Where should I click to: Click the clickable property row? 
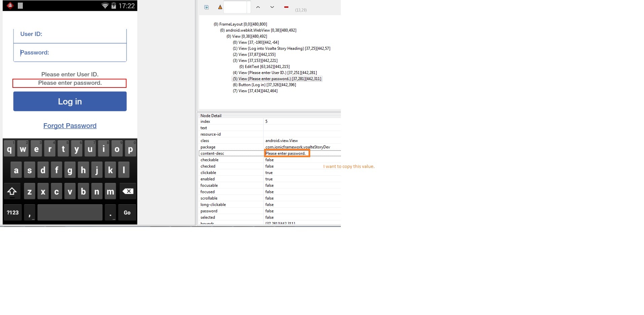[x=269, y=173]
